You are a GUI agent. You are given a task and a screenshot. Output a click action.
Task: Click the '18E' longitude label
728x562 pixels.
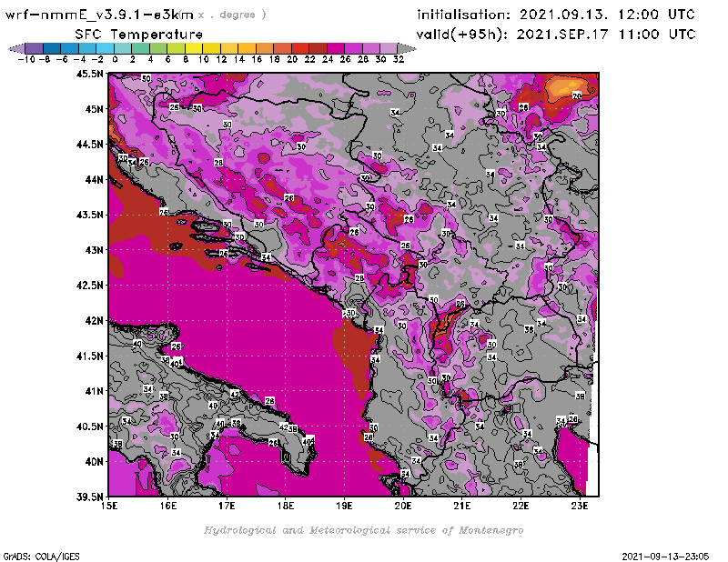[x=286, y=506]
